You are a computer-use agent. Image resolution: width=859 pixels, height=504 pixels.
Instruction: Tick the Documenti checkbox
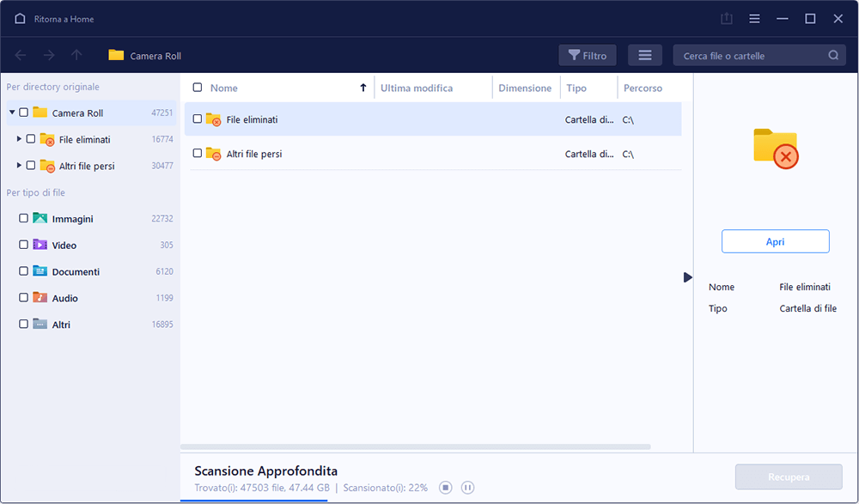click(x=23, y=270)
